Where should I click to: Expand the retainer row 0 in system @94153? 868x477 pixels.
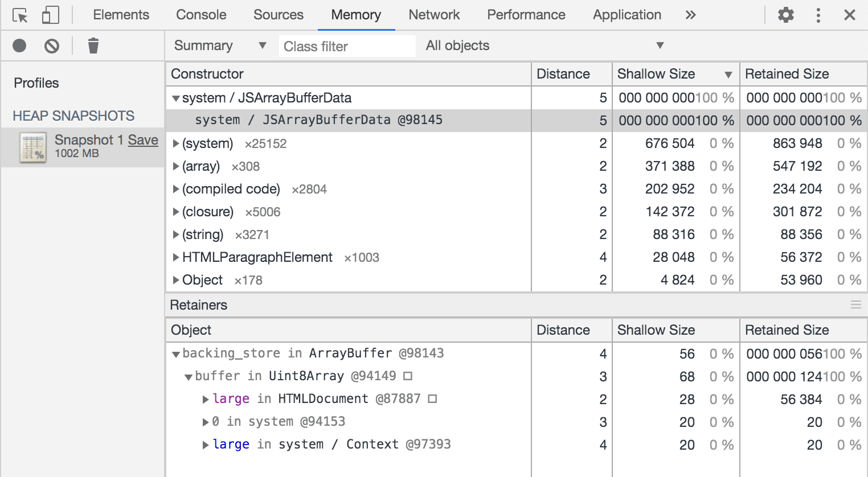207,422
